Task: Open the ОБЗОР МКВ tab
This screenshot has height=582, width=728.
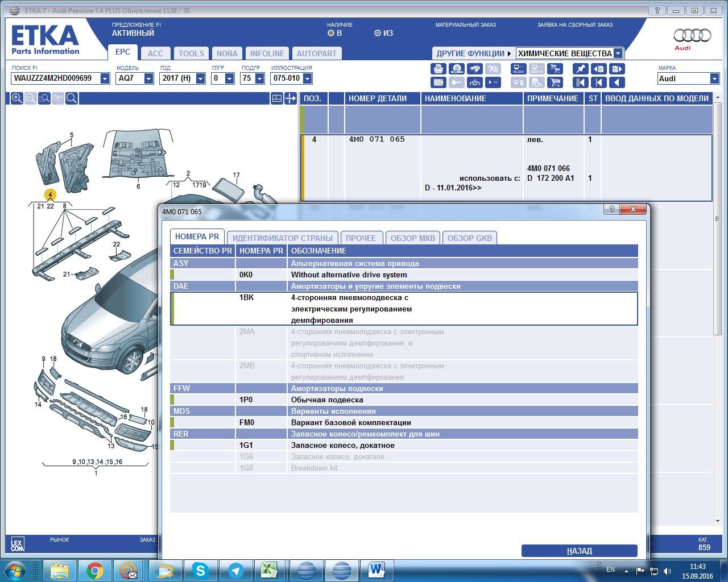Action: click(x=413, y=238)
